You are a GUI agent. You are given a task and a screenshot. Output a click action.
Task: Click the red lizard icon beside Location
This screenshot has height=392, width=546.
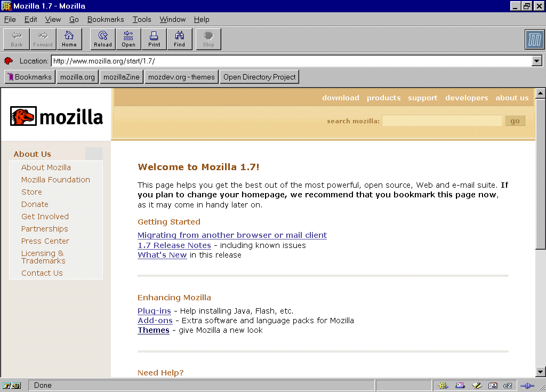point(9,61)
